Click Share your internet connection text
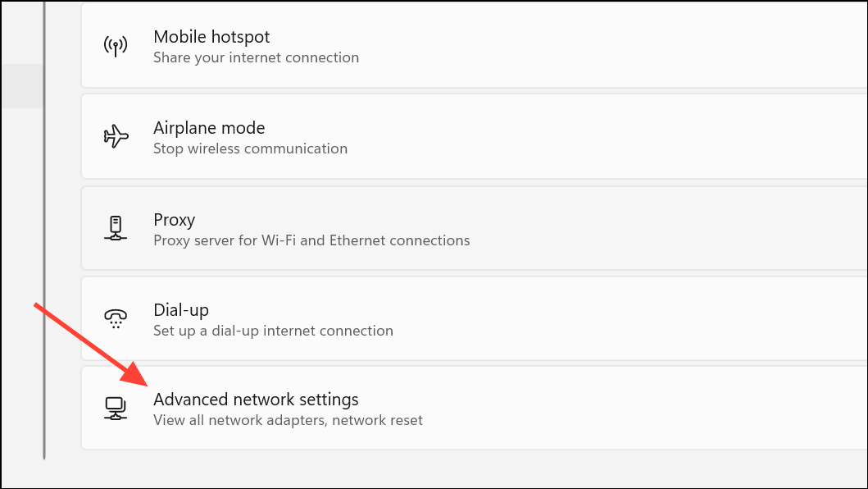 (256, 57)
